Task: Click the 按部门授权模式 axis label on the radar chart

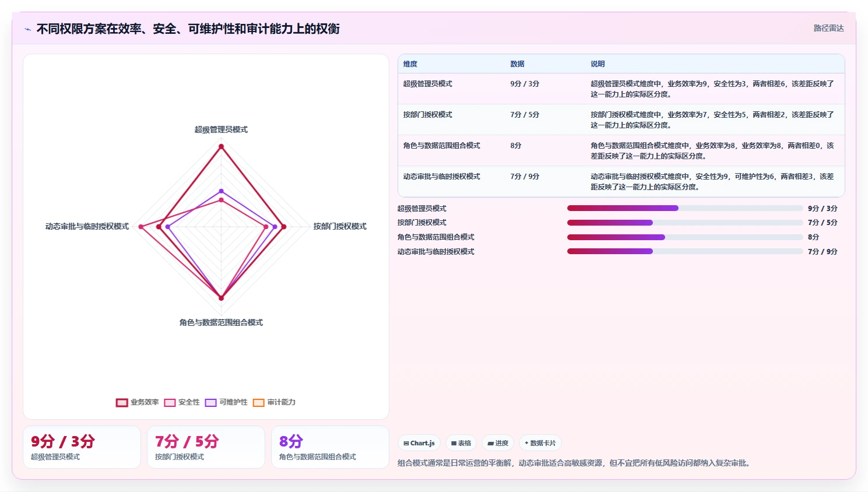Action: point(340,226)
